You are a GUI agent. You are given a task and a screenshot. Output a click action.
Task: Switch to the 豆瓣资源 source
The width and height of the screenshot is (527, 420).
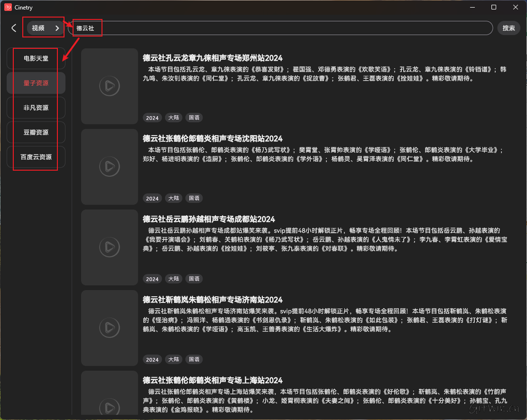point(36,132)
